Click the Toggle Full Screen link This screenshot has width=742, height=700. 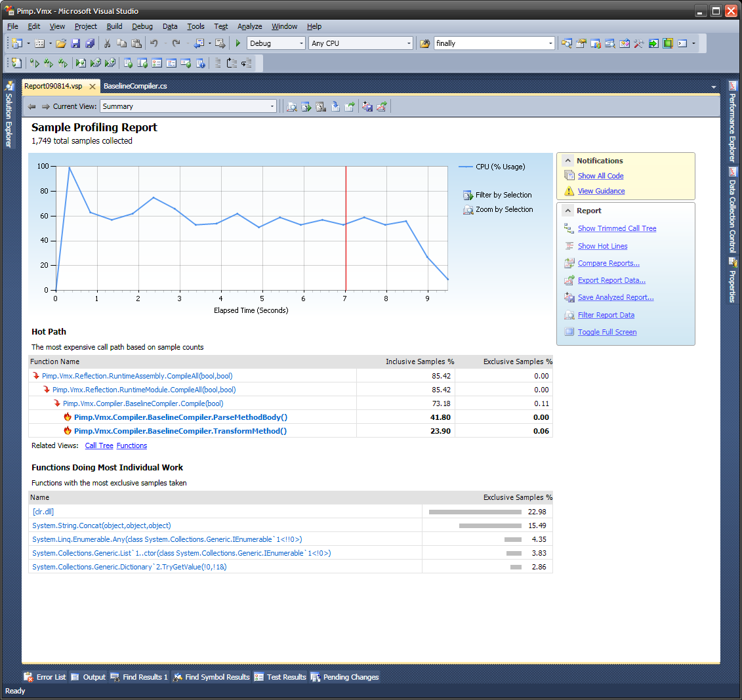pos(607,332)
